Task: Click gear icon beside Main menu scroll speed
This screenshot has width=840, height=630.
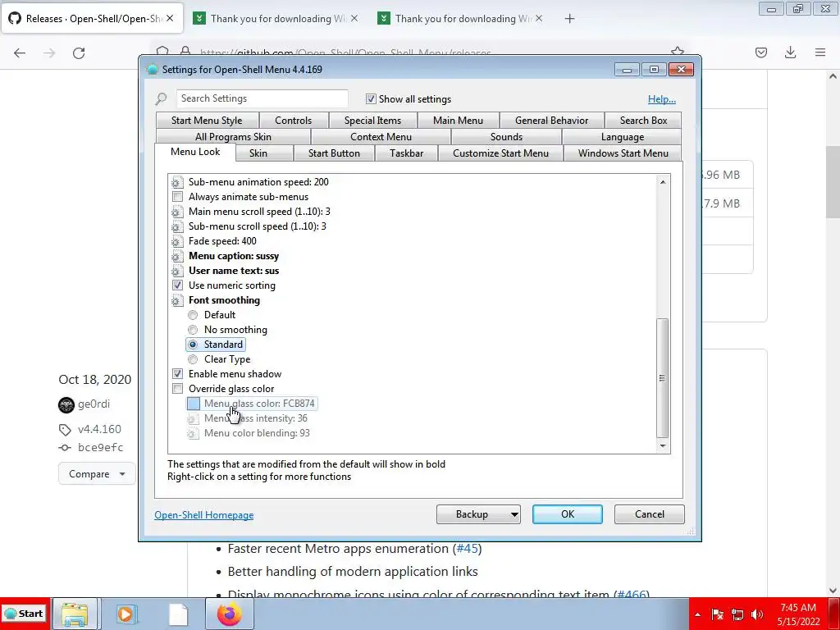Action: 177,212
